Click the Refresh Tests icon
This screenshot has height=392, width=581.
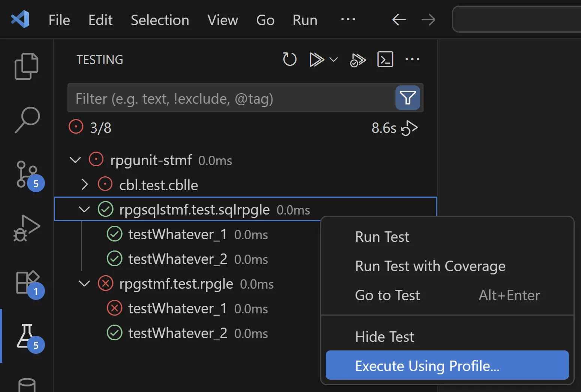coord(289,59)
